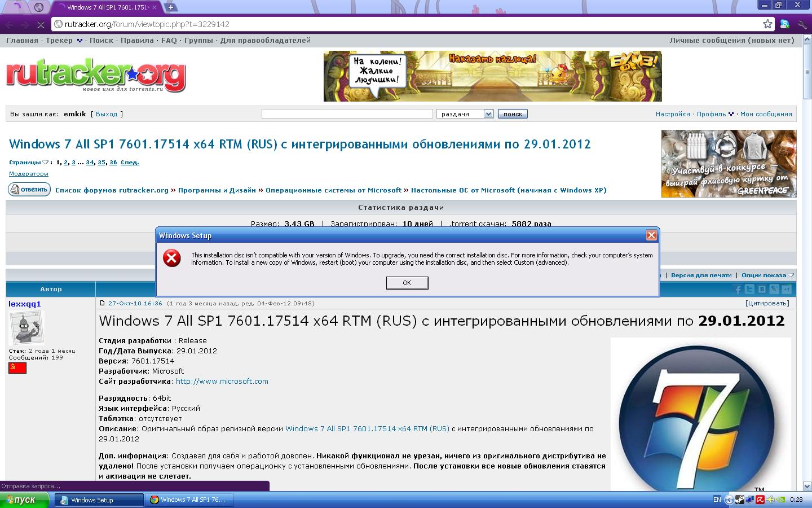Click the lexxqq1 avatar image
812x508 pixels.
(x=26, y=328)
